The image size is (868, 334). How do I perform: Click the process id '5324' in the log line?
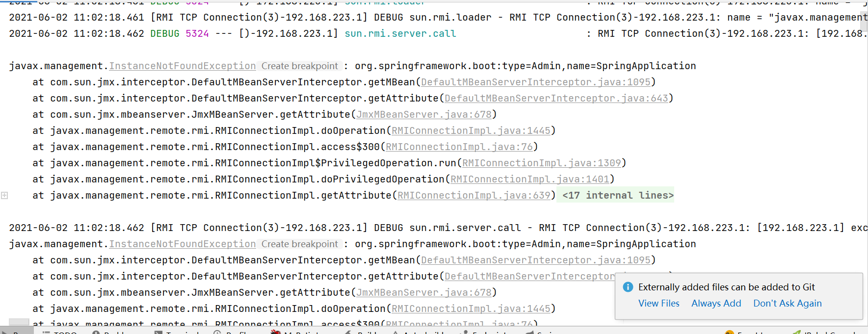[x=197, y=33]
